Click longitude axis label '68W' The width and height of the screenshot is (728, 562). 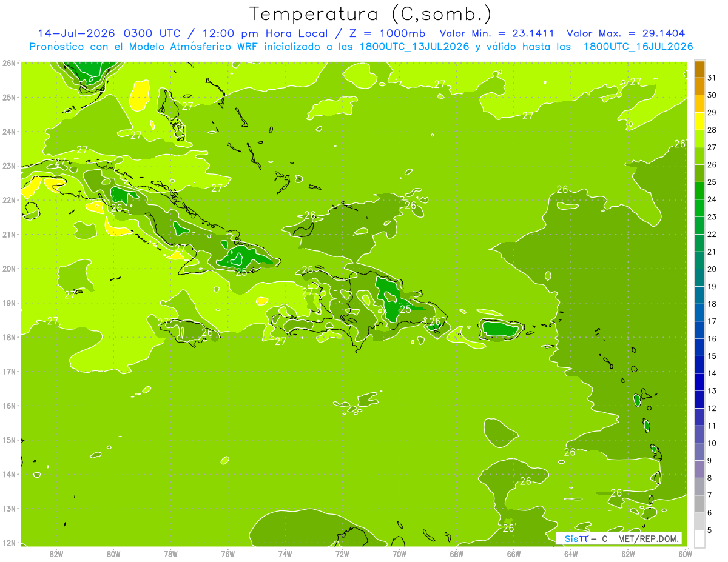(x=456, y=554)
